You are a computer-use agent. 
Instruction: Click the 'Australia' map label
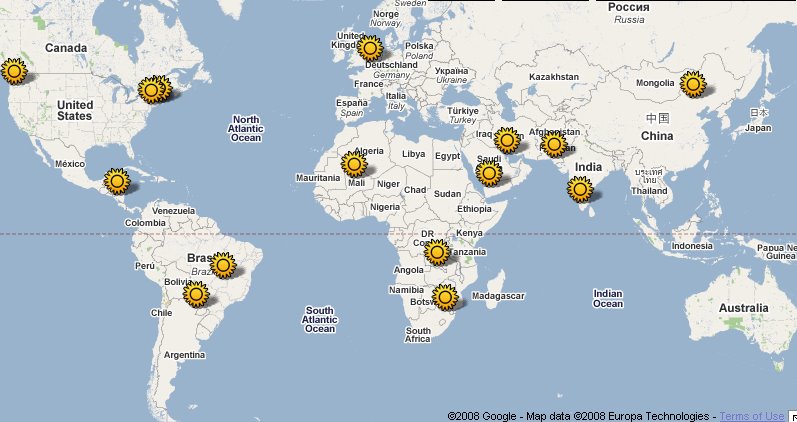pyautogui.click(x=744, y=308)
